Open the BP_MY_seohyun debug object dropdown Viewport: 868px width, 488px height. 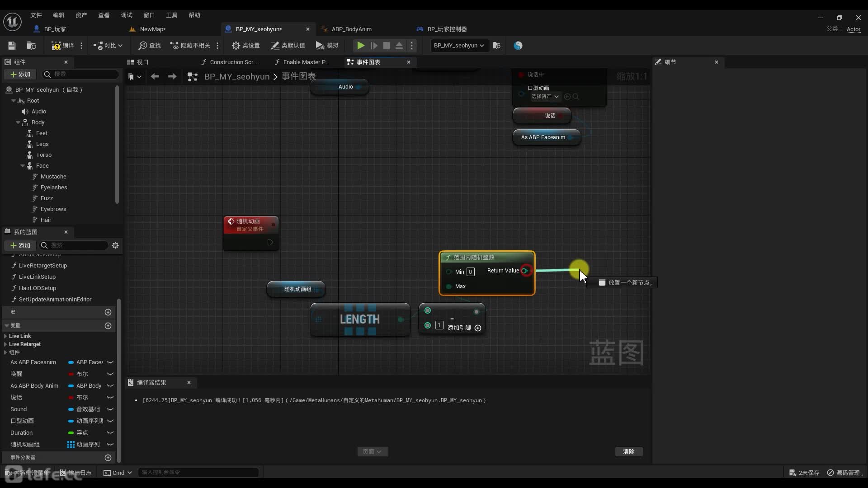pyautogui.click(x=459, y=46)
